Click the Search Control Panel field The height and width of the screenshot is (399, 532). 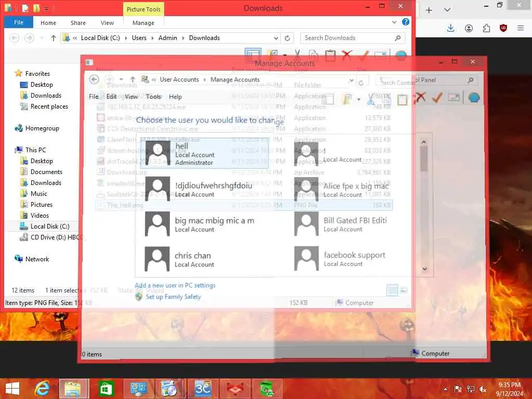point(426,81)
